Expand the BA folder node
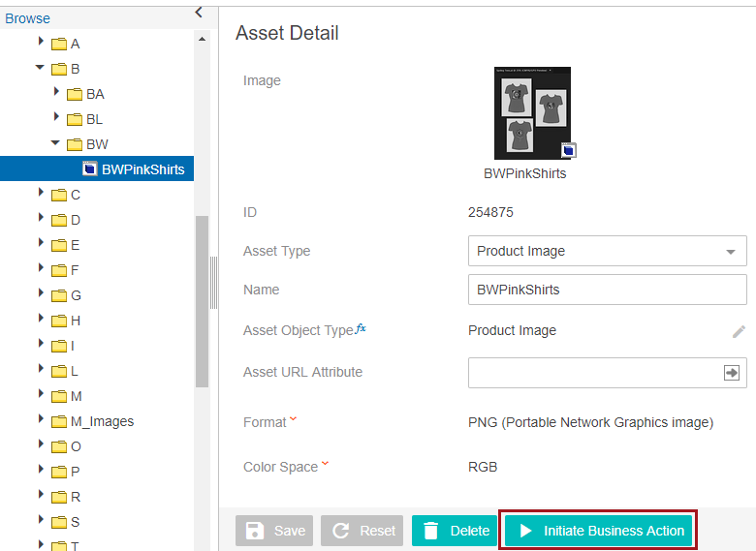756x551 pixels. [56, 93]
